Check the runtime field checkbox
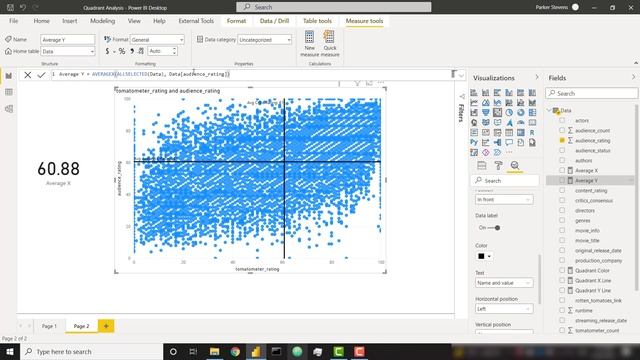The height and width of the screenshot is (360, 640). click(x=562, y=310)
